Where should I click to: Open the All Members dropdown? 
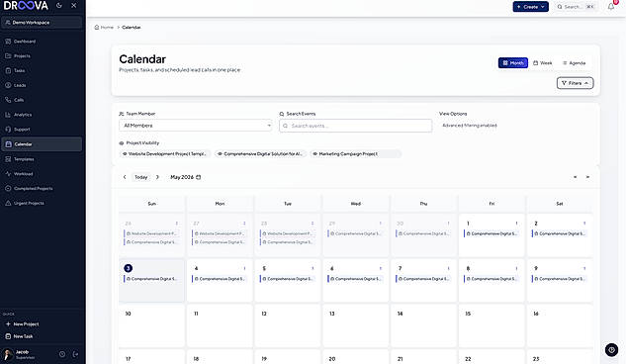pyautogui.click(x=196, y=126)
